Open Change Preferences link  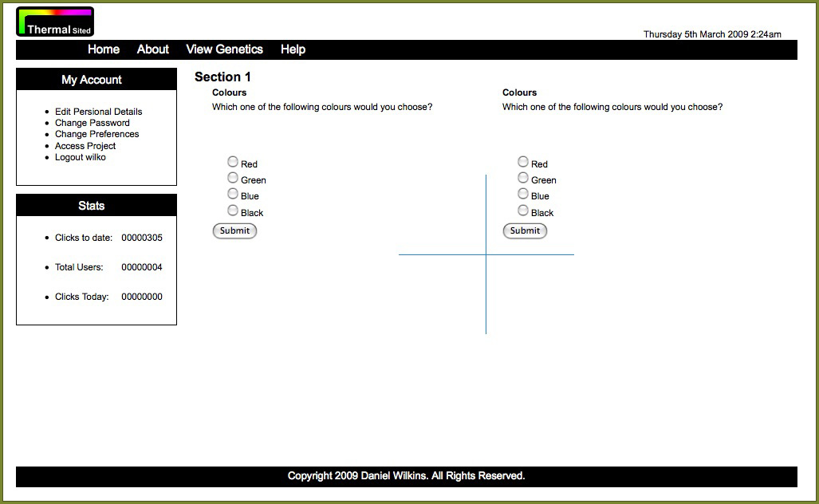point(96,134)
